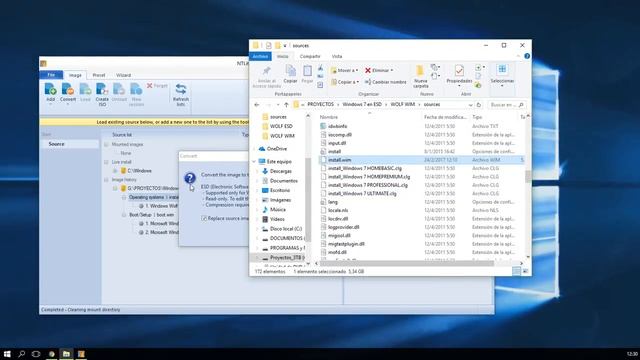Click the blue question mark dialog icon
This screenshot has height=360, width=640.
tap(190, 178)
